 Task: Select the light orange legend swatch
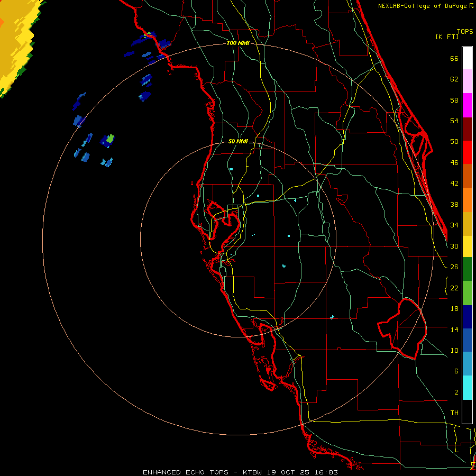coord(467,200)
